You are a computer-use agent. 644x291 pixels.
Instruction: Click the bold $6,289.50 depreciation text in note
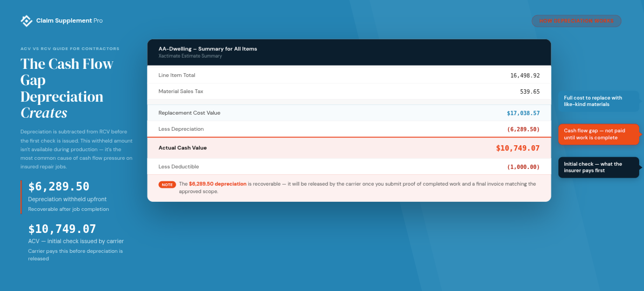point(218,184)
